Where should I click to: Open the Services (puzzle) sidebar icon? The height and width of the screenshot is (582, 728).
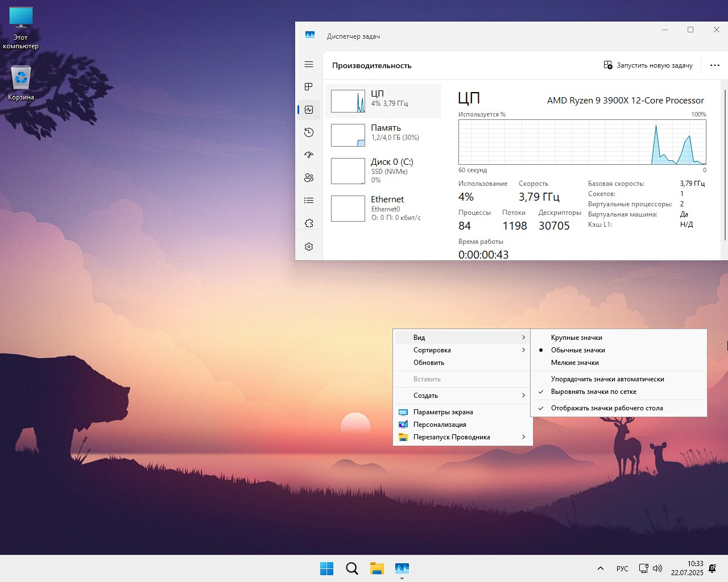tap(308, 223)
